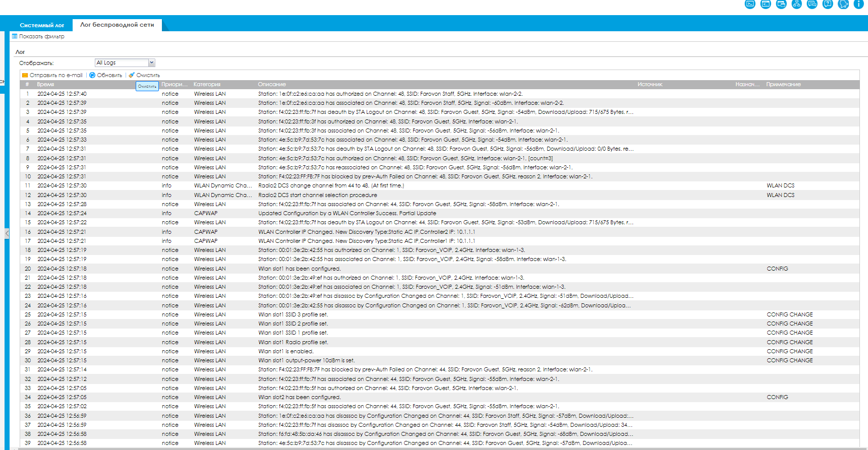Screen dimensions: 868x450
Task: Click Wireless LAN category in row 1
Action: pyautogui.click(x=210, y=94)
